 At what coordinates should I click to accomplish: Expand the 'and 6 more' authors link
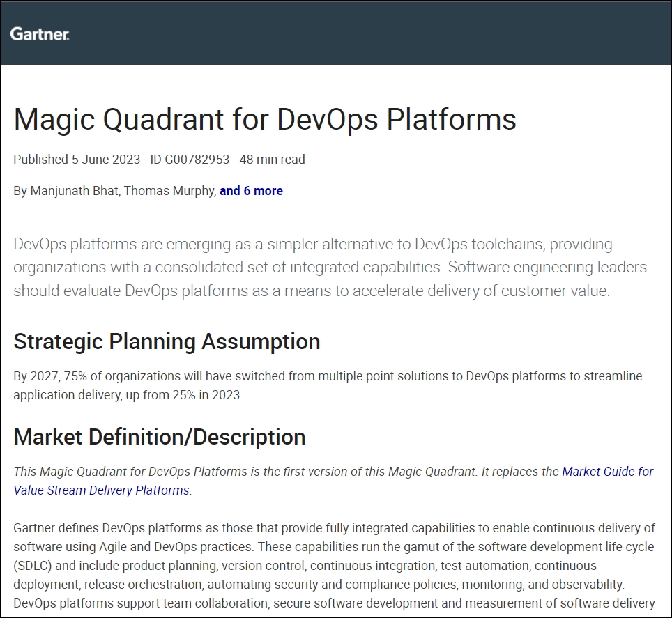(x=251, y=191)
